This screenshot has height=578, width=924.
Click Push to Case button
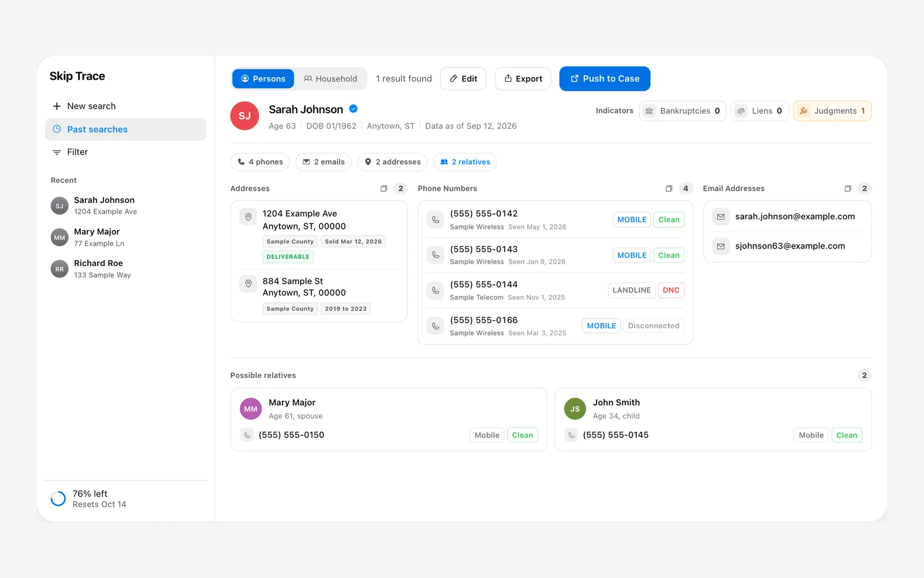[x=605, y=79]
